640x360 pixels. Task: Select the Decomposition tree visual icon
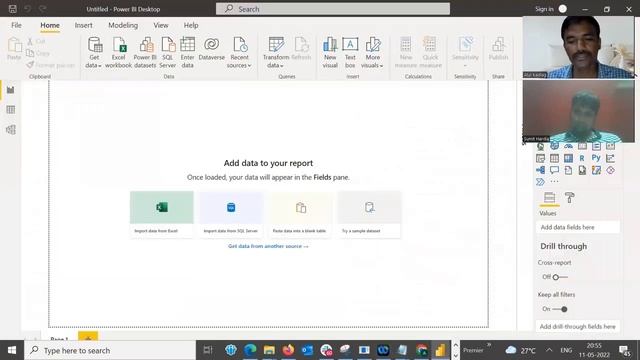[540, 170]
